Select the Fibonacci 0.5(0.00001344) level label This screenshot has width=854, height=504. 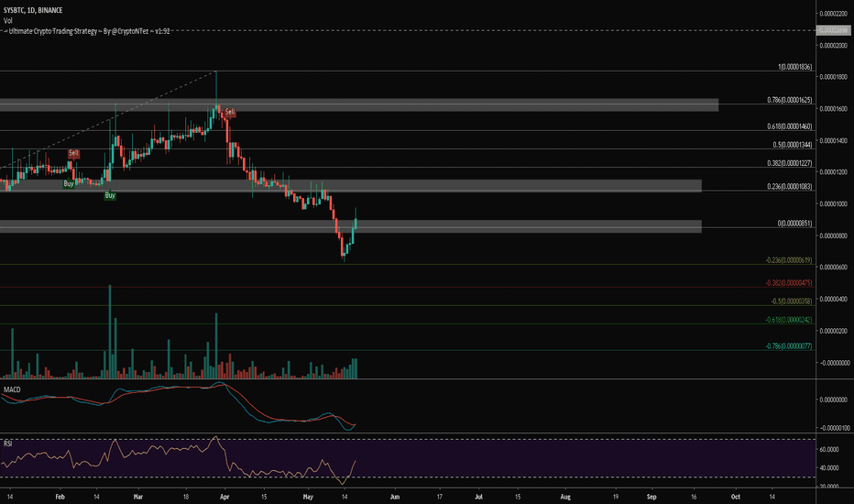click(x=793, y=145)
